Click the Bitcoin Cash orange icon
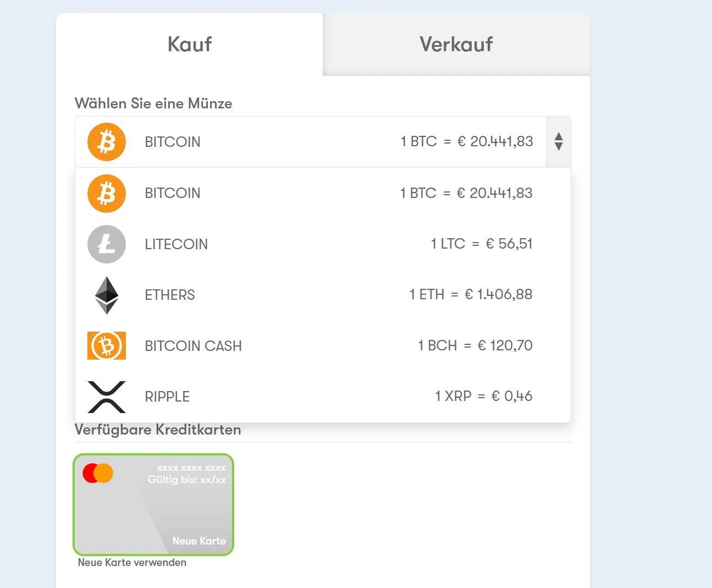The height and width of the screenshot is (588, 712). [x=107, y=345]
